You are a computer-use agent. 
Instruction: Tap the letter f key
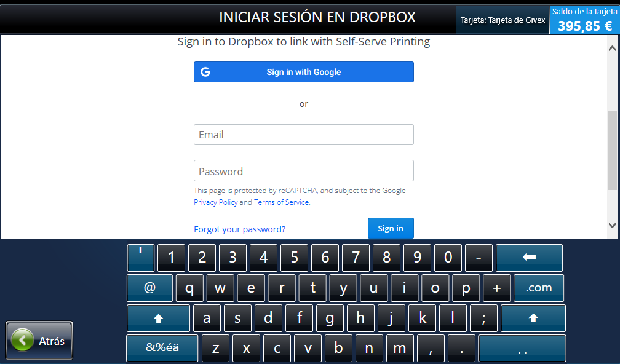[300, 318]
